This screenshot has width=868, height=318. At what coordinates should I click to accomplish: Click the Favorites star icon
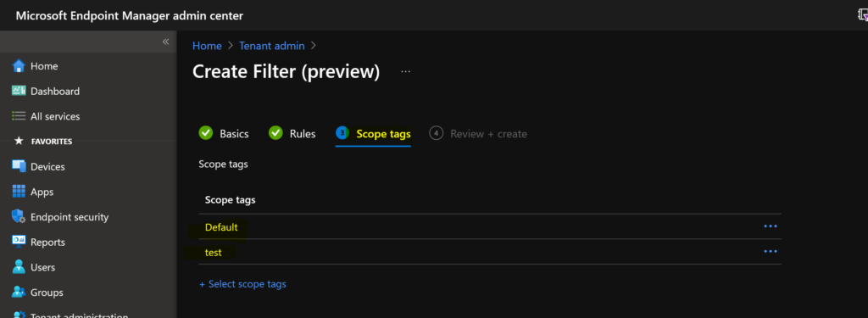pyautogui.click(x=19, y=142)
